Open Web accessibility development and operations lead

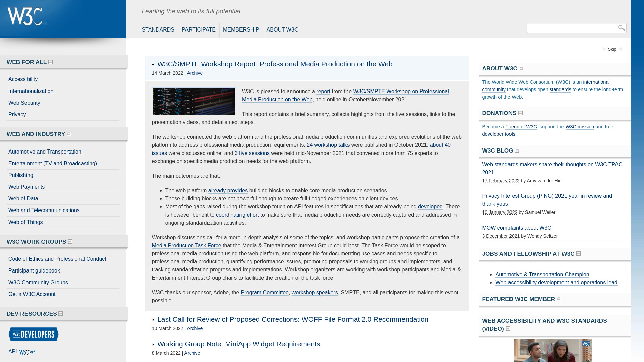coord(556,283)
